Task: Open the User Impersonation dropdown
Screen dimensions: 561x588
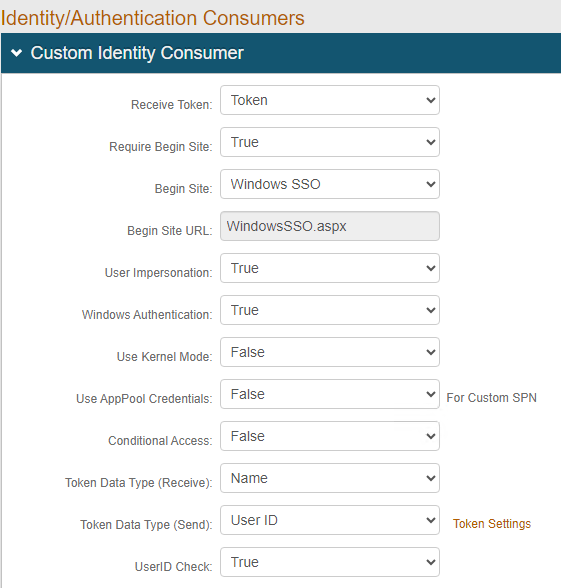Action: [x=330, y=268]
